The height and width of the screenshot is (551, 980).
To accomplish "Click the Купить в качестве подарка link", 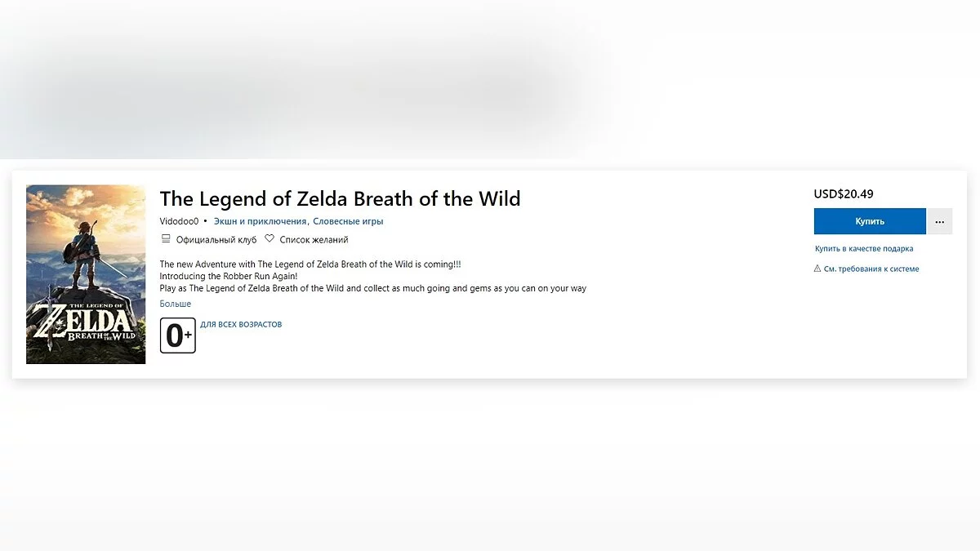I will point(864,249).
